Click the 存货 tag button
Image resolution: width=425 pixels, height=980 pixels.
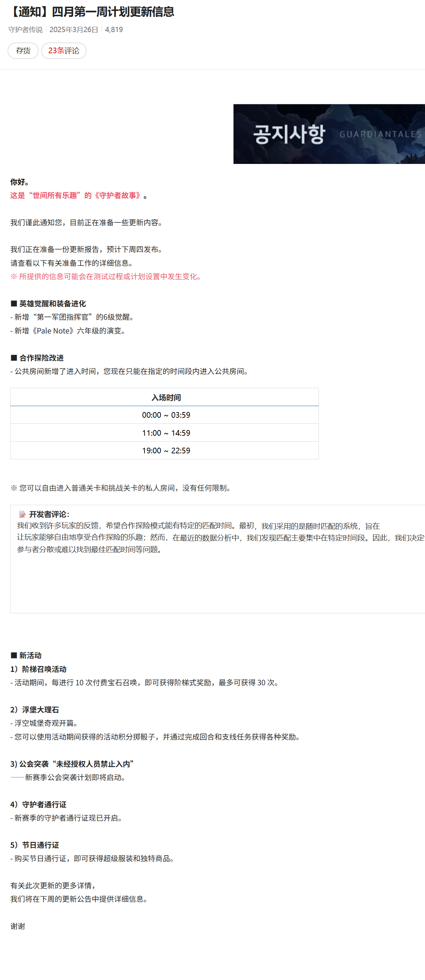pyautogui.click(x=23, y=51)
